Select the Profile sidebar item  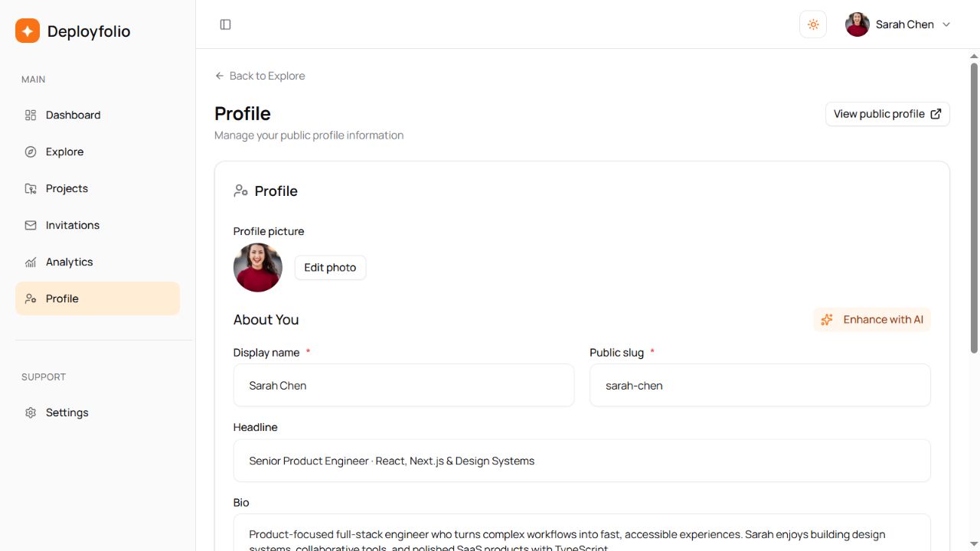(97, 298)
